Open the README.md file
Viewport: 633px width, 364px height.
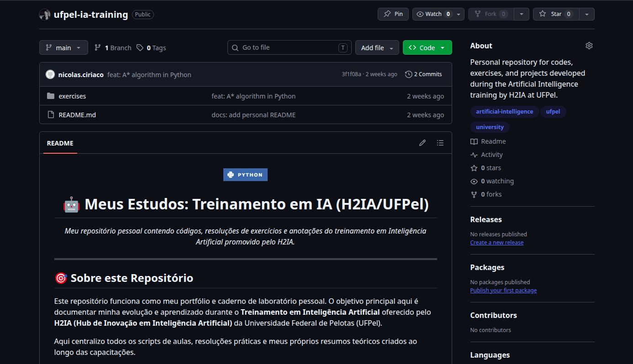77,115
